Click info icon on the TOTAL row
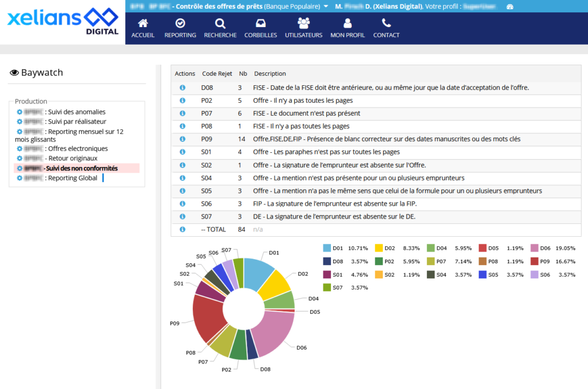The image size is (588, 389). point(182,229)
